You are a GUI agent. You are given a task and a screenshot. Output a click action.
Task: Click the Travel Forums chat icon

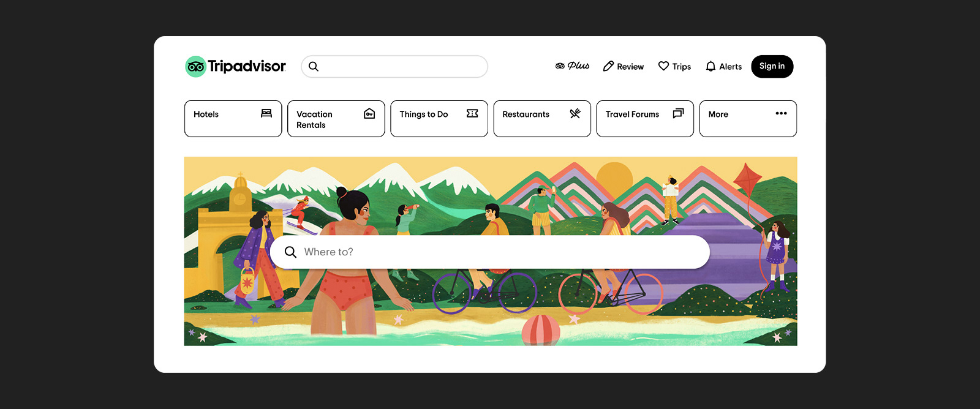[x=678, y=113]
